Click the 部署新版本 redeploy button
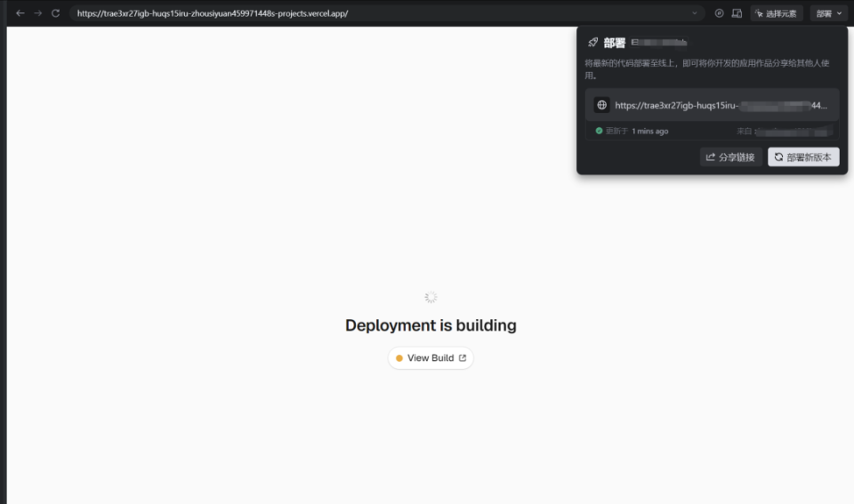854x504 pixels. 803,157
